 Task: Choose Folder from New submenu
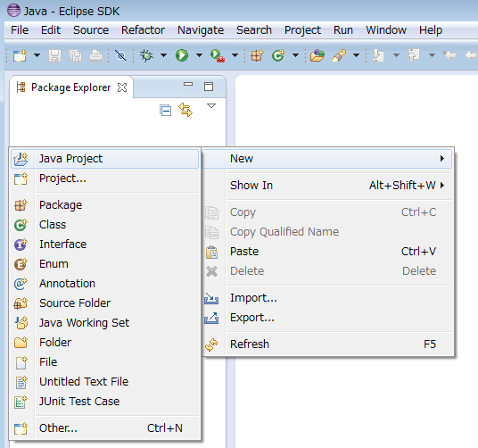(105, 343)
